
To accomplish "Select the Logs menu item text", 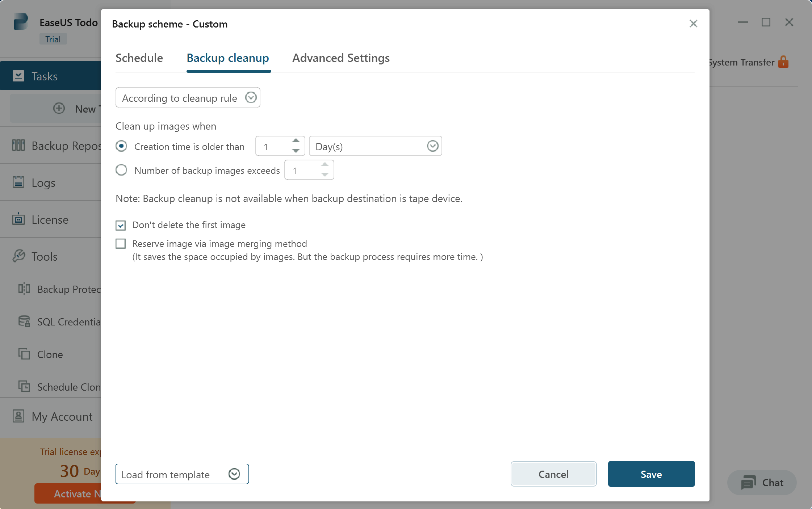I will 43,183.
